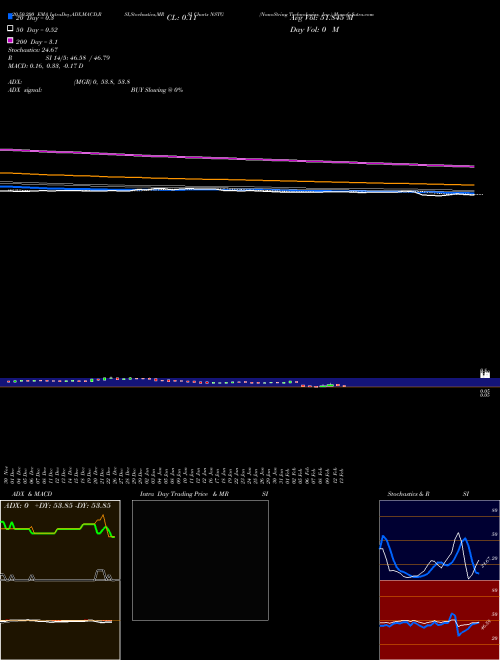Click the white 50 Day legend swatch
This screenshot has height=660, width=500.
coord(10,28)
